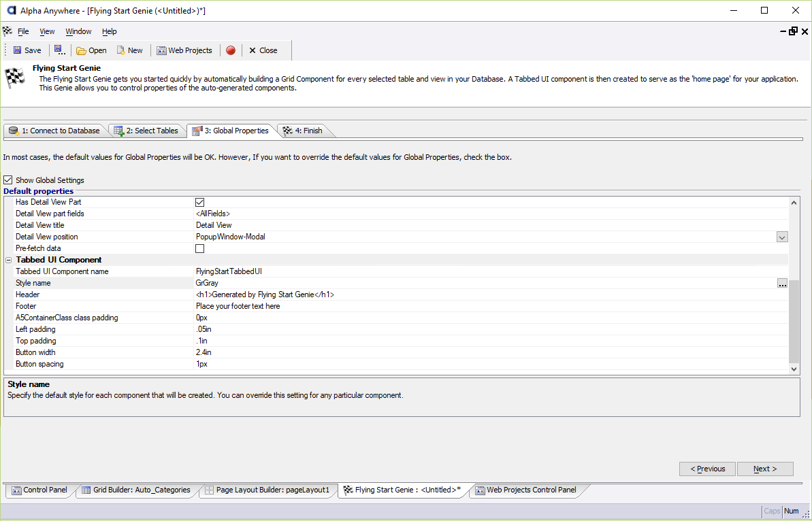Open Detail View position dropdown arrow
812x521 pixels.
pyautogui.click(x=782, y=237)
